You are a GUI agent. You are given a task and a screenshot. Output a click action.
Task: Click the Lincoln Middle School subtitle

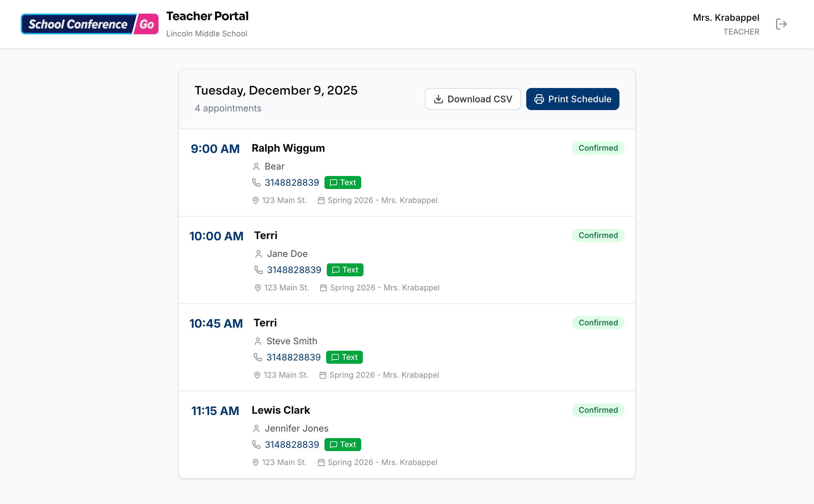pyautogui.click(x=207, y=33)
